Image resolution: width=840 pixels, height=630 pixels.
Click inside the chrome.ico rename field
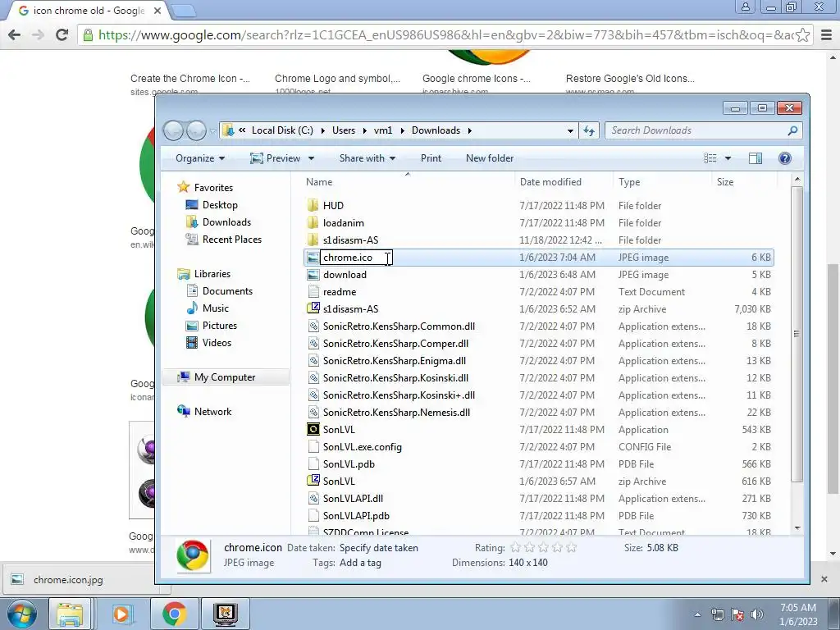click(x=356, y=257)
